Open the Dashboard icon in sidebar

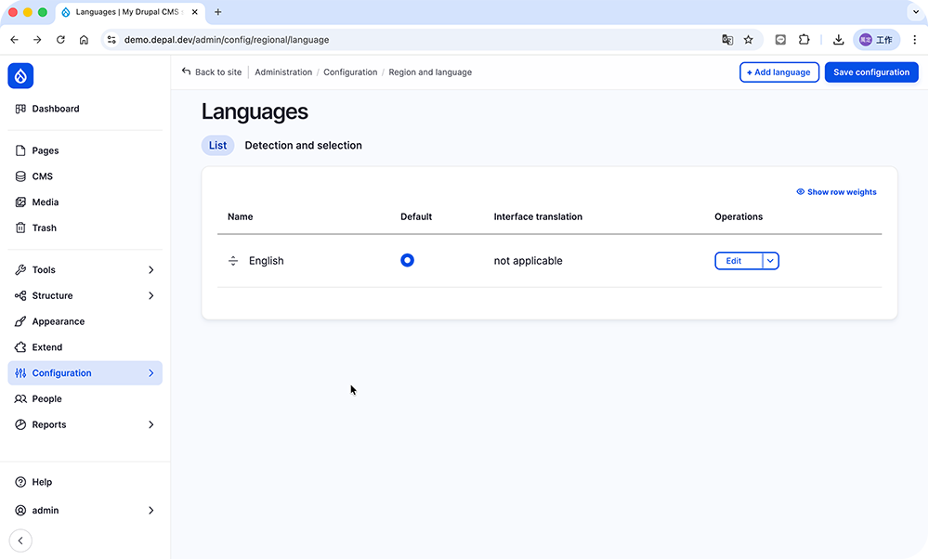point(20,109)
